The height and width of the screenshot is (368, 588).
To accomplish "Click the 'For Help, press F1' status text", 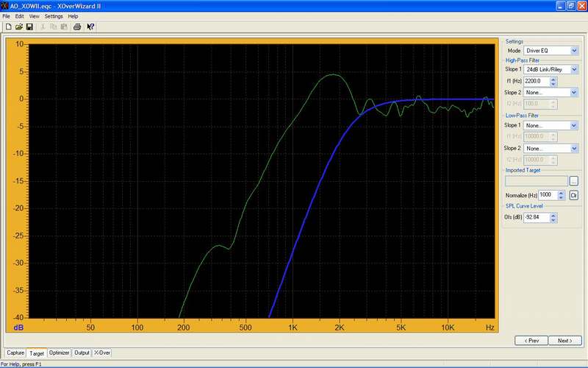I will click(x=21, y=364).
